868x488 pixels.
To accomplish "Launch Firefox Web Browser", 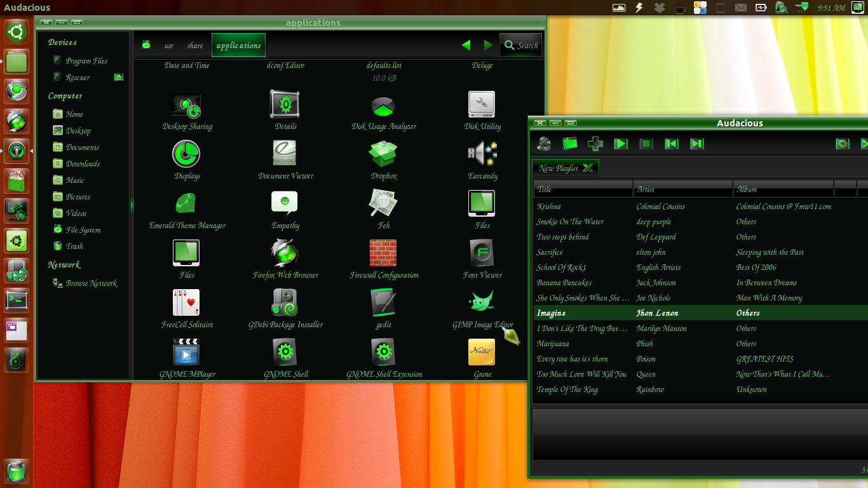I will tap(285, 253).
